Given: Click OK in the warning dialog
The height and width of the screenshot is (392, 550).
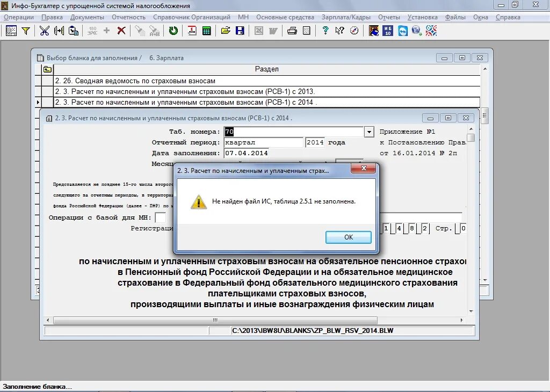Looking at the screenshot, I should [348, 237].
